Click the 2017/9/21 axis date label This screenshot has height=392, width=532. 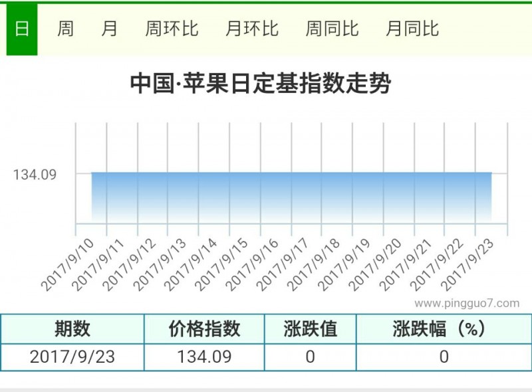(406, 264)
